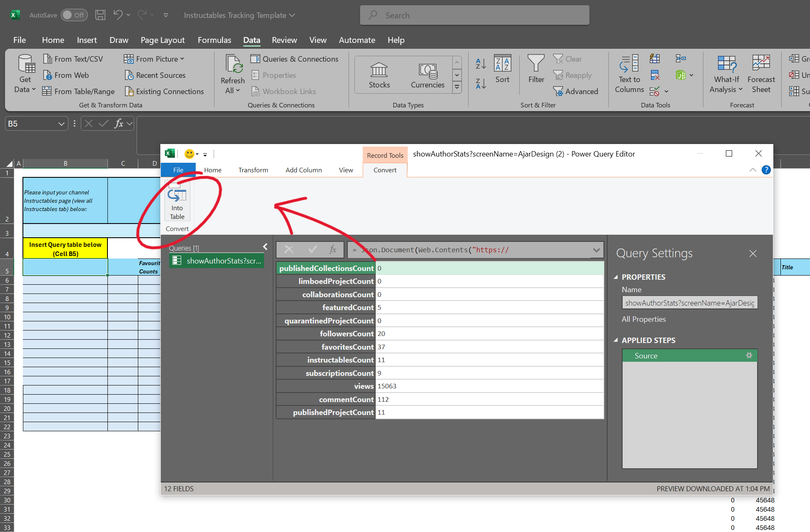
Task: Select the views value 15063
Action: tap(387, 386)
